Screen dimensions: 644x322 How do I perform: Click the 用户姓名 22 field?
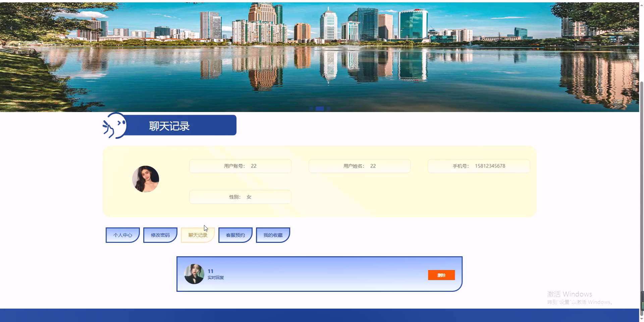(x=360, y=166)
